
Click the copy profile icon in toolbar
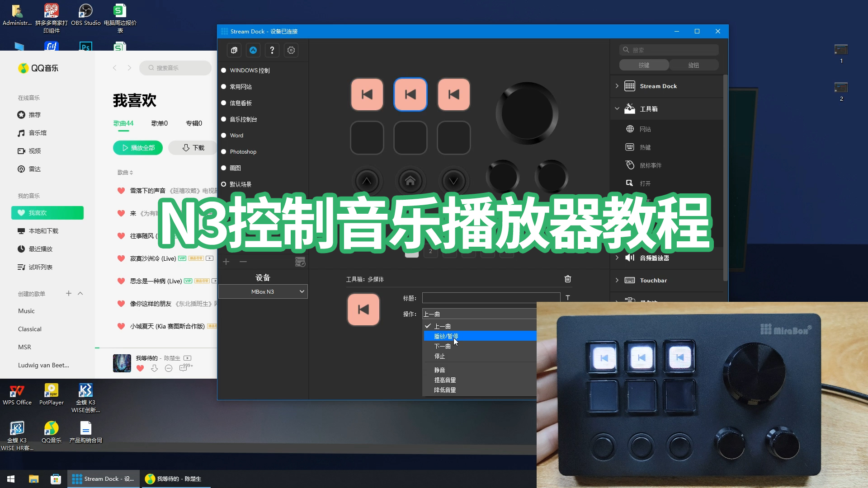(234, 50)
